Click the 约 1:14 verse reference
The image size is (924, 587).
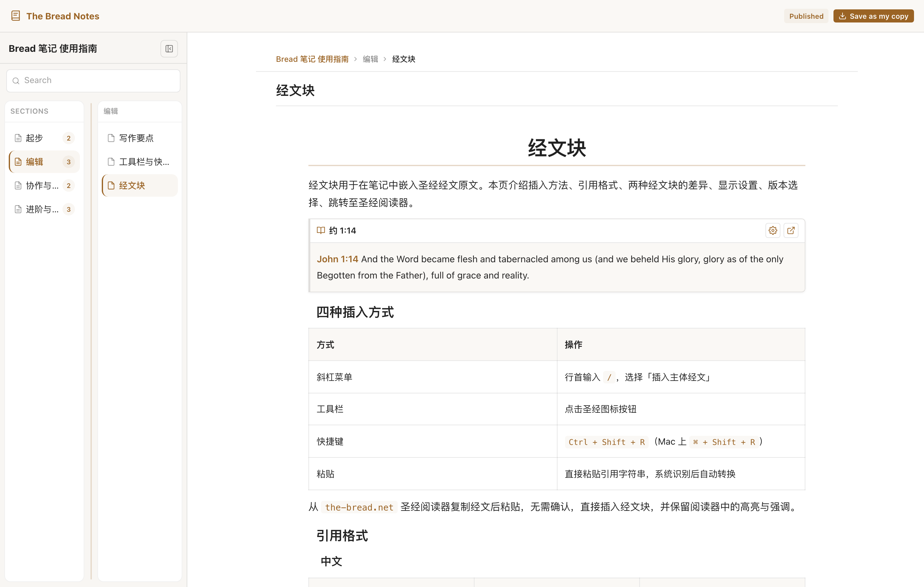pyautogui.click(x=342, y=230)
